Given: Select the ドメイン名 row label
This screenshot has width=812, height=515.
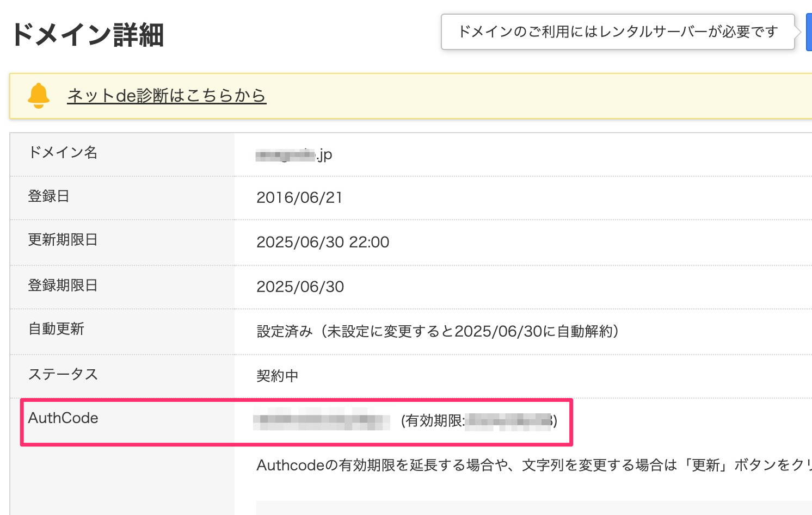Looking at the screenshot, I should (63, 153).
